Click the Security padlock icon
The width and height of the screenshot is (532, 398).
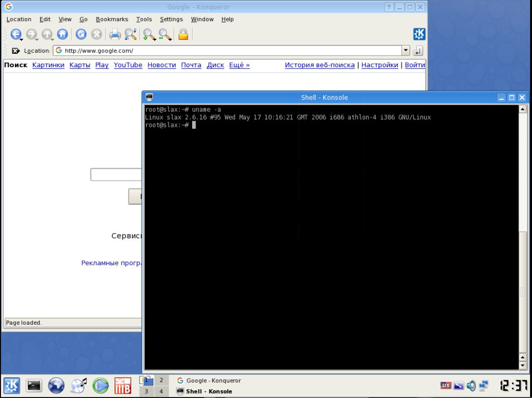[183, 34]
